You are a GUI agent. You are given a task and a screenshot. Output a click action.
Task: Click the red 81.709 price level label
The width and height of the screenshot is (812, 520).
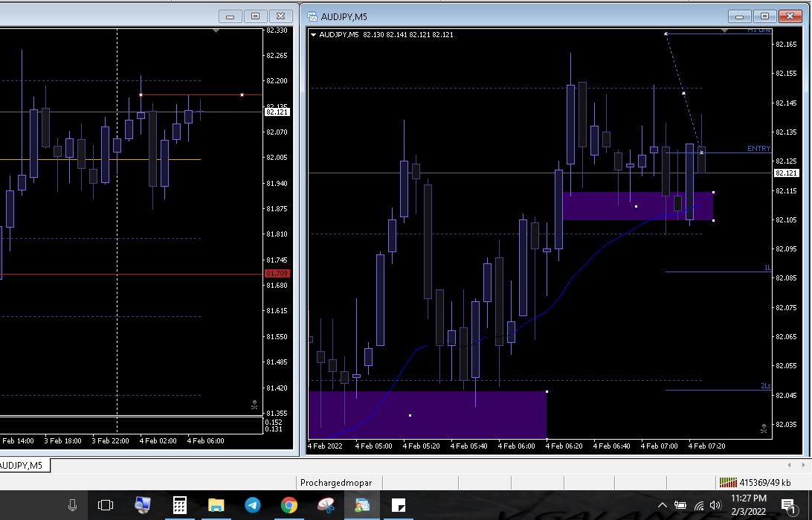click(x=277, y=274)
